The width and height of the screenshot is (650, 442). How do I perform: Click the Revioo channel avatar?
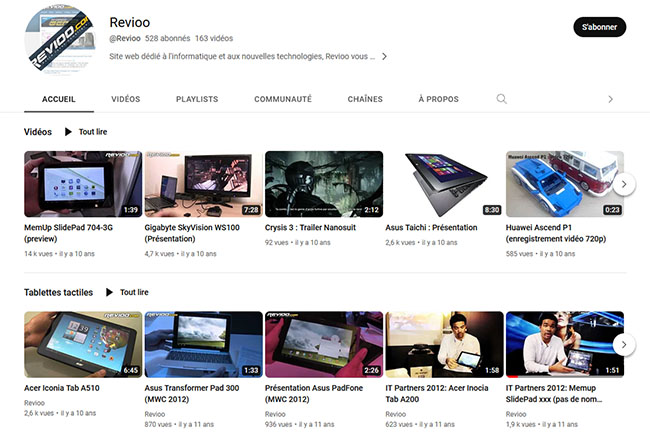click(59, 40)
